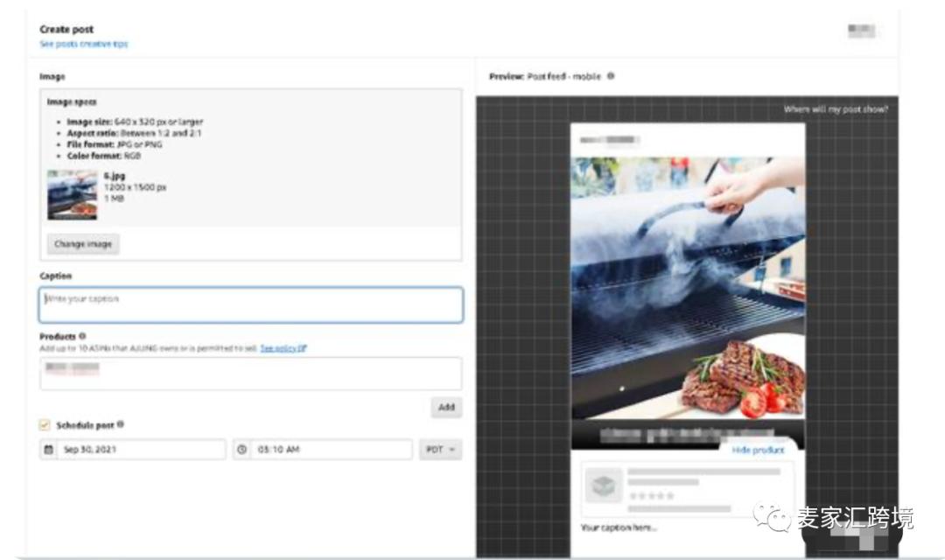Image resolution: width=945 pixels, height=560 pixels.
Task: Click the product box placeholder icon
Action: [604, 486]
